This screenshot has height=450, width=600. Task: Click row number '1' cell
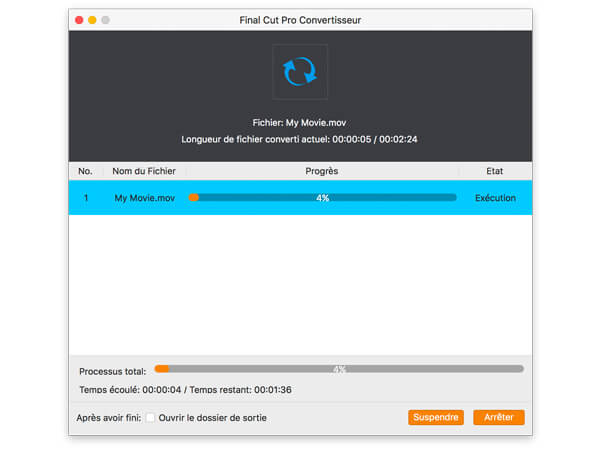[x=86, y=198]
